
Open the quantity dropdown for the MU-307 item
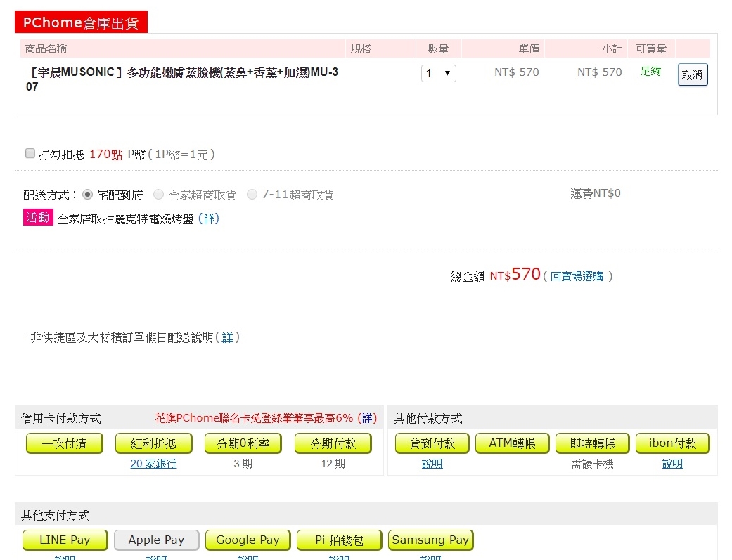click(438, 73)
